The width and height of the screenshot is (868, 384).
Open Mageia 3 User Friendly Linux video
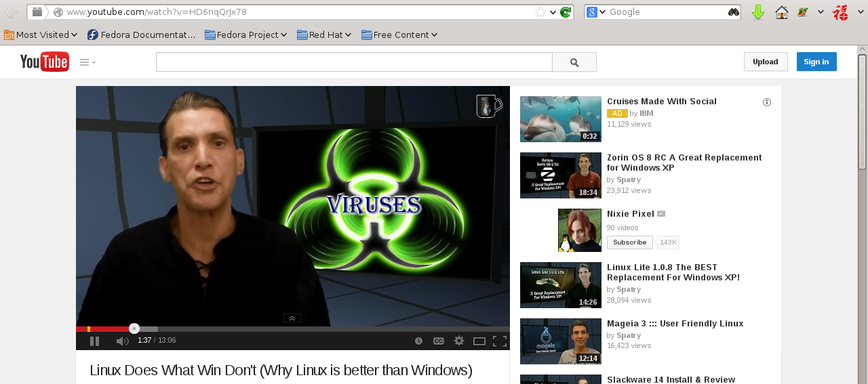(675, 324)
